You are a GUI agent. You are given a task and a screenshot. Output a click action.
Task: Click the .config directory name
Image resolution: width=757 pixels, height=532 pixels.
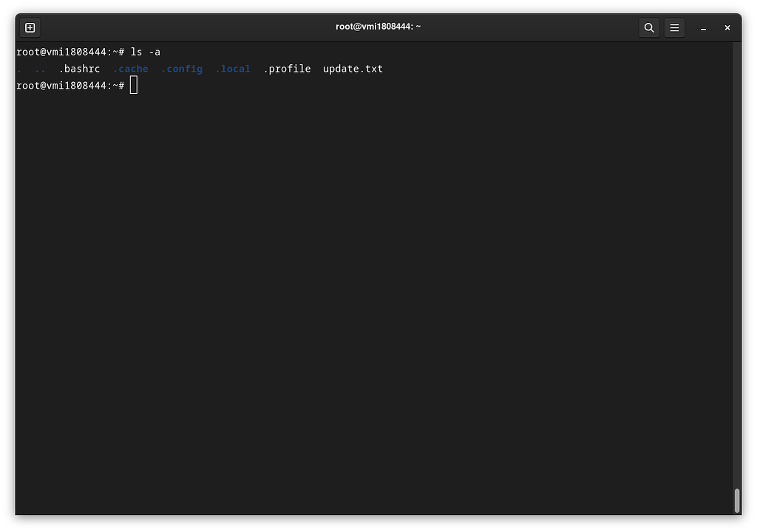(182, 69)
